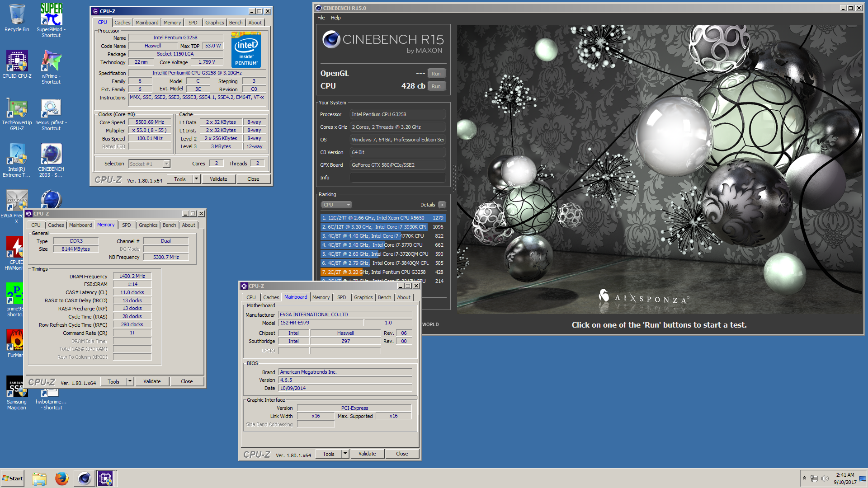Screen dimensions: 868x488
Task: Click the Cinebench R15 logo sphere
Action: [x=331, y=40]
